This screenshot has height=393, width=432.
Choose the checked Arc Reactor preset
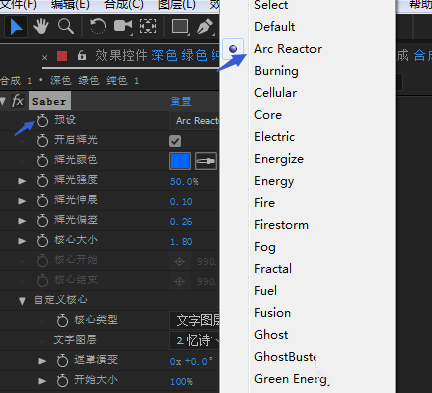(288, 49)
